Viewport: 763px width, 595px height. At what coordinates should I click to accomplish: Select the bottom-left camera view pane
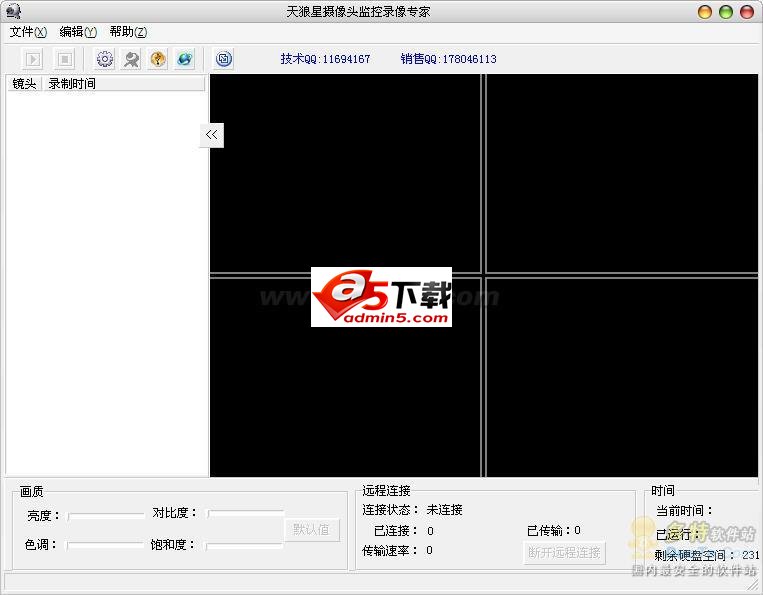click(345, 378)
